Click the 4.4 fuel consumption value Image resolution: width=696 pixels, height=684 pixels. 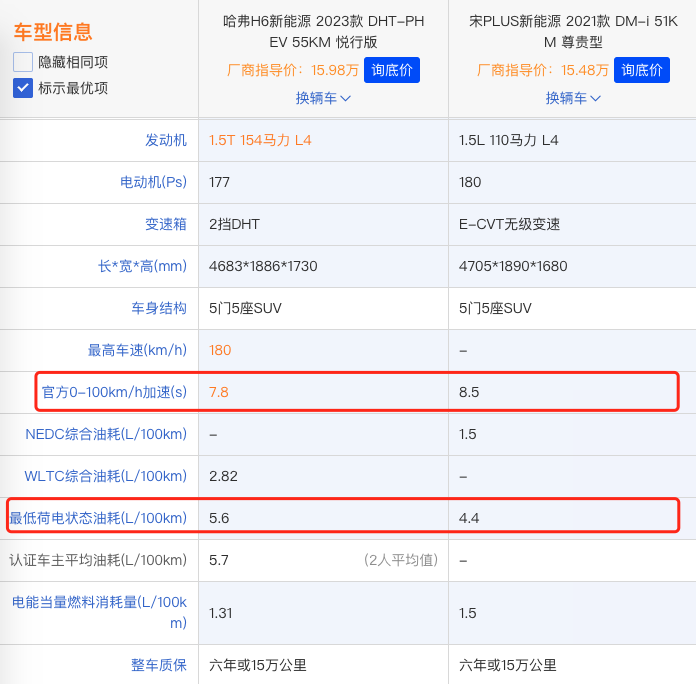tap(469, 518)
